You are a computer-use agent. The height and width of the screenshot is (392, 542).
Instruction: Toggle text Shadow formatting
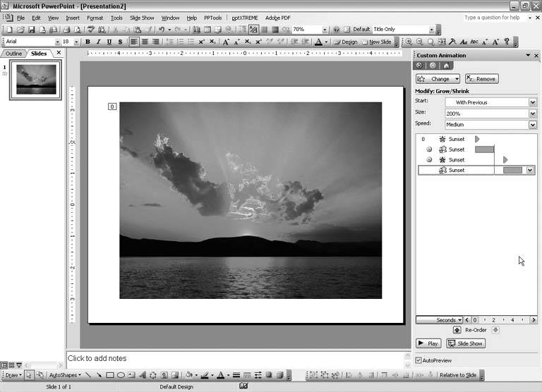click(120, 42)
